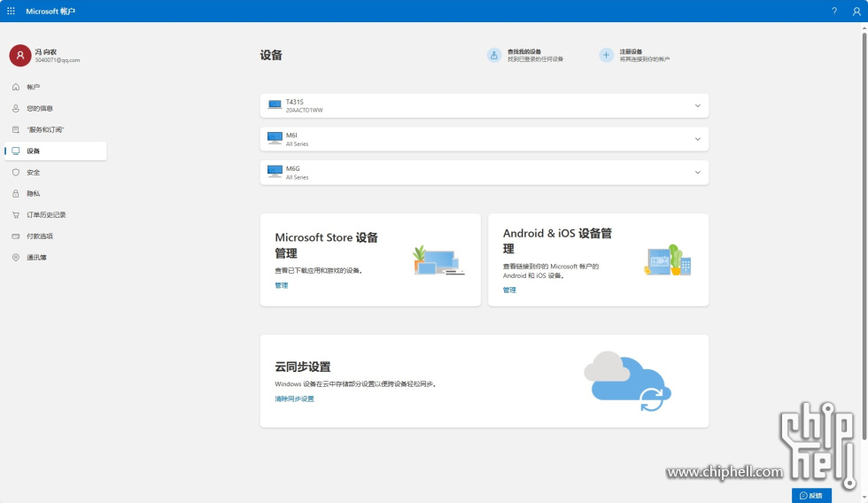Open the account profile icon in header
This screenshot has width=868, height=503.
[x=856, y=11]
